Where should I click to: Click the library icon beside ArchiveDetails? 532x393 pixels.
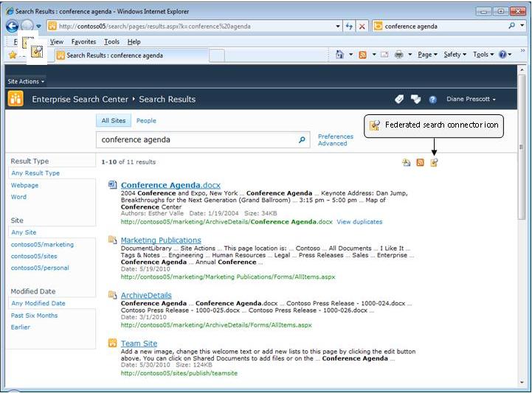(112, 295)
